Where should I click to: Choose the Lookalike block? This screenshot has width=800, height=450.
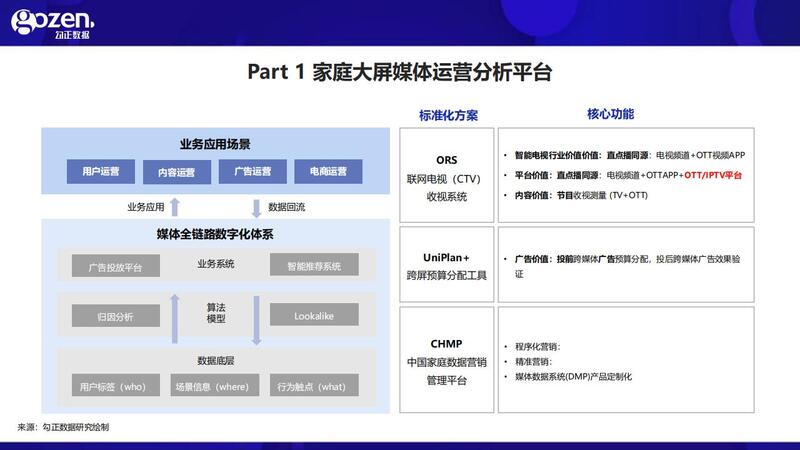coord(314,316)
